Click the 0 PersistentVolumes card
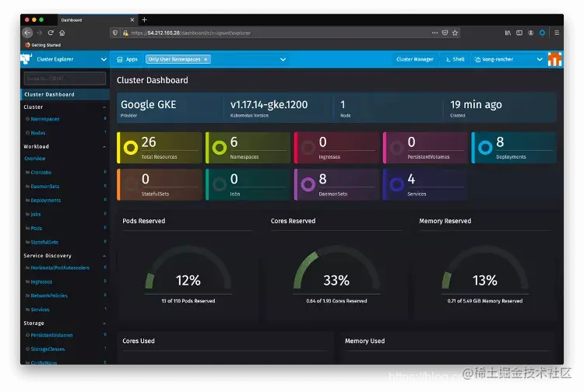 click(425, 148)
